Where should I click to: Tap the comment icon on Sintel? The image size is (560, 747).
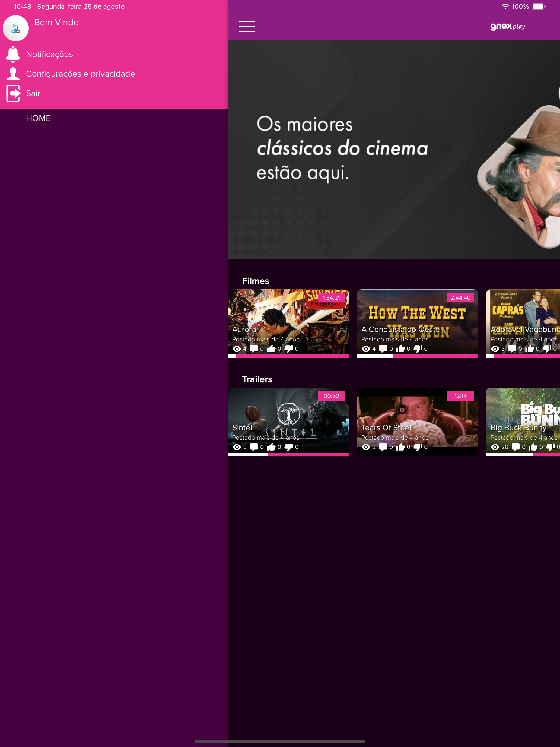pos(254,447)
